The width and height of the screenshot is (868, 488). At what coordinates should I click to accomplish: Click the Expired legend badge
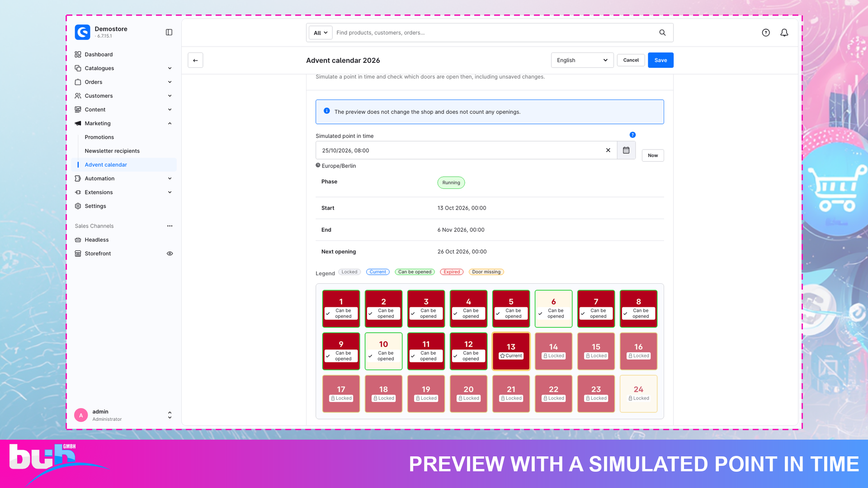click(x=452, y=272)
